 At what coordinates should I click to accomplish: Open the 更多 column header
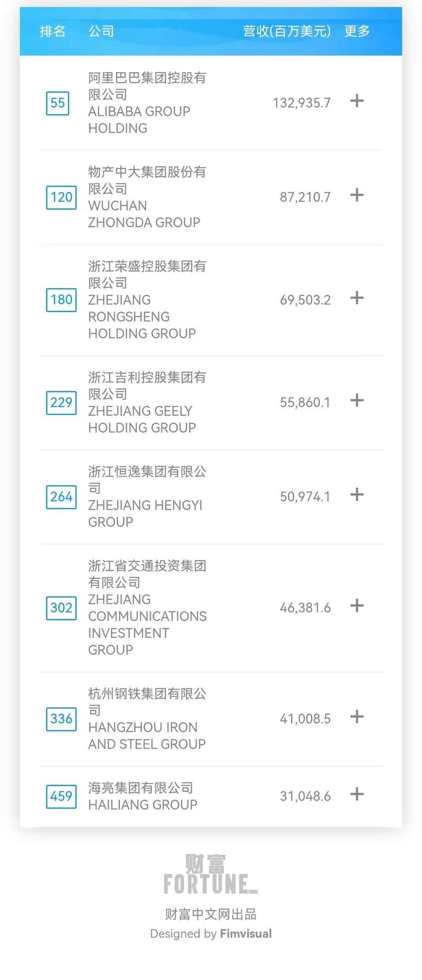pyautogui.click(x=357, y=31)
